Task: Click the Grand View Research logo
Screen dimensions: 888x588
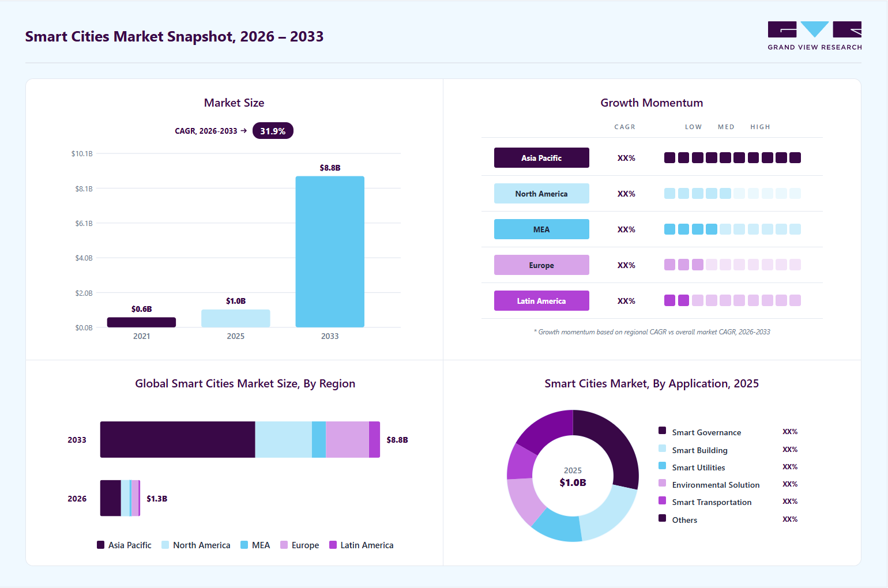Action: pos(815,36)
